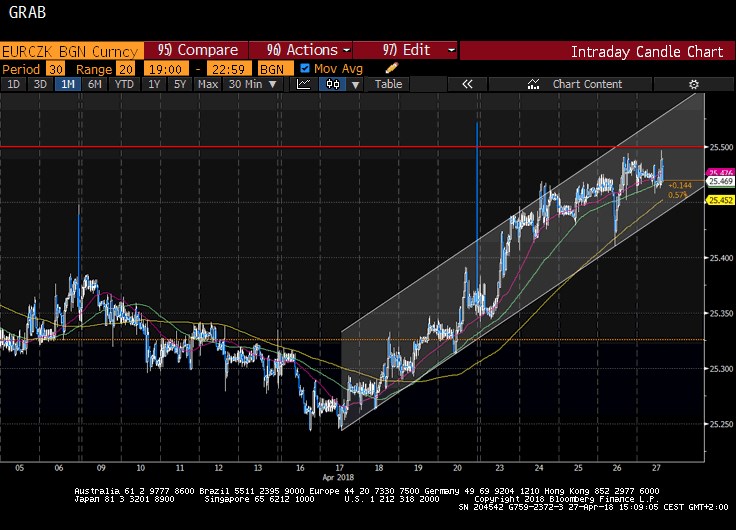Expand the 30 Min interval dropdown
The width and height of the screenshot is (736, 530).
point(251,85)
